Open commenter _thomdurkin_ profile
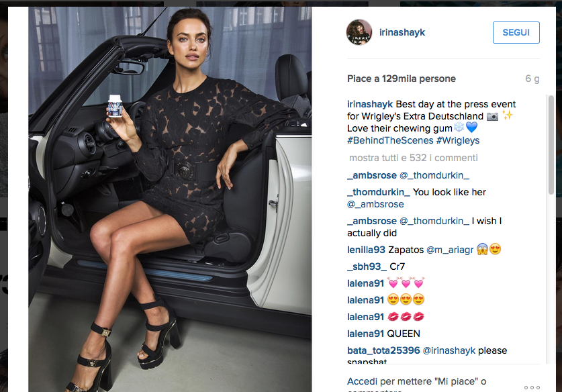The image size is (562, 392). click(379, 192)
